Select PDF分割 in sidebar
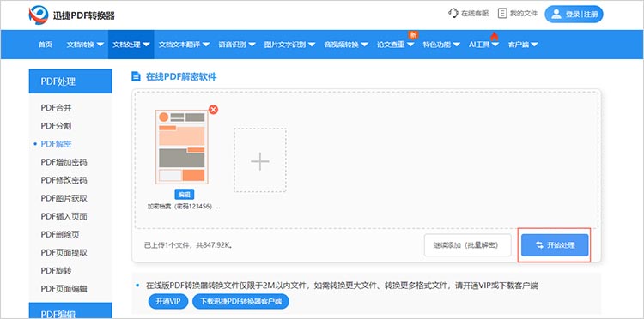 point(57,126)
